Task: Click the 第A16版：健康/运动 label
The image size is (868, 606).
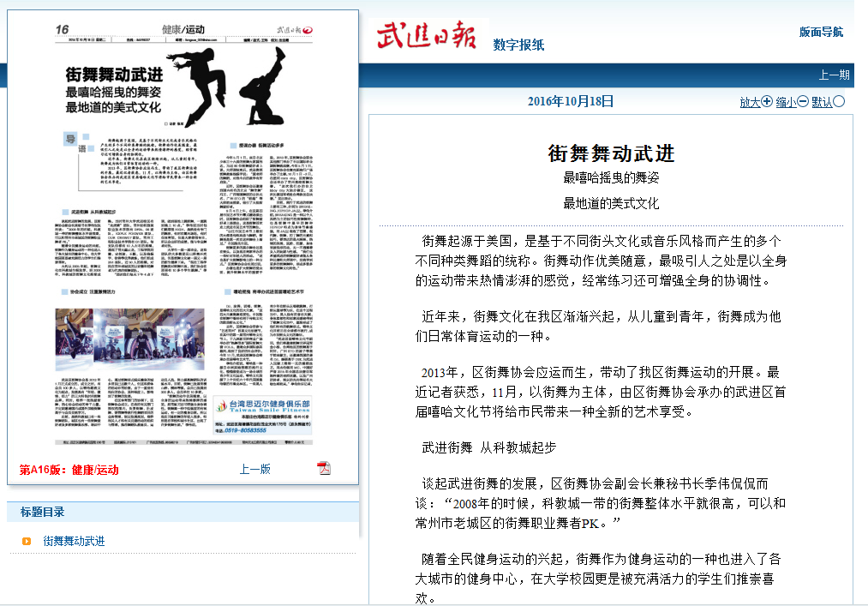Action: [69, 470]
